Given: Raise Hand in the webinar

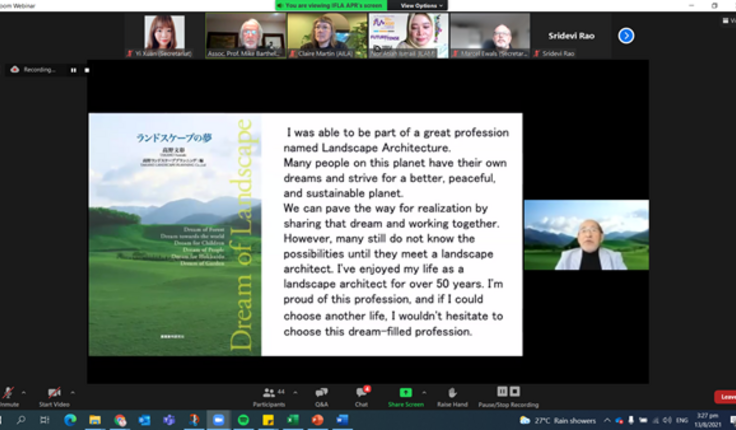Looking at the screenshot, I should 452,397.
